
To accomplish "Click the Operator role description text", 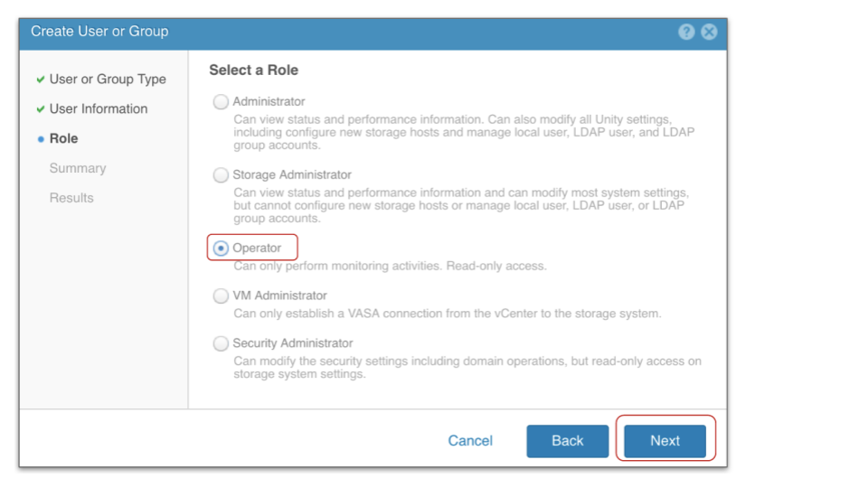I will [390, 267].
